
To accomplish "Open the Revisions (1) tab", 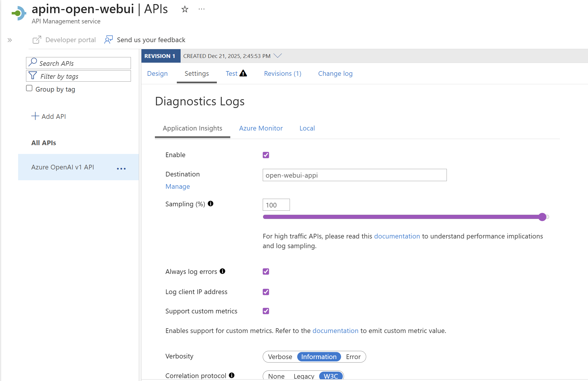I will click(x=282, y=73).
